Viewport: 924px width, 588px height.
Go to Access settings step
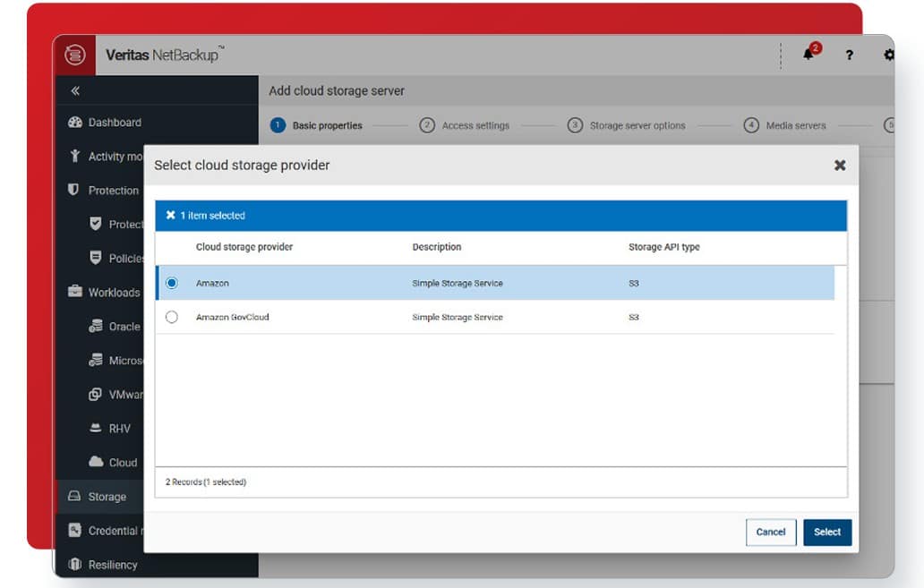(465, 125)
